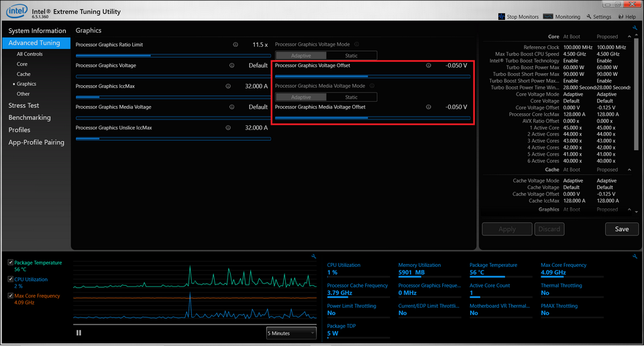Uncheck the Package Temperature checkbox
Viewport: 644px width, 346px height.
coord(10,263)
